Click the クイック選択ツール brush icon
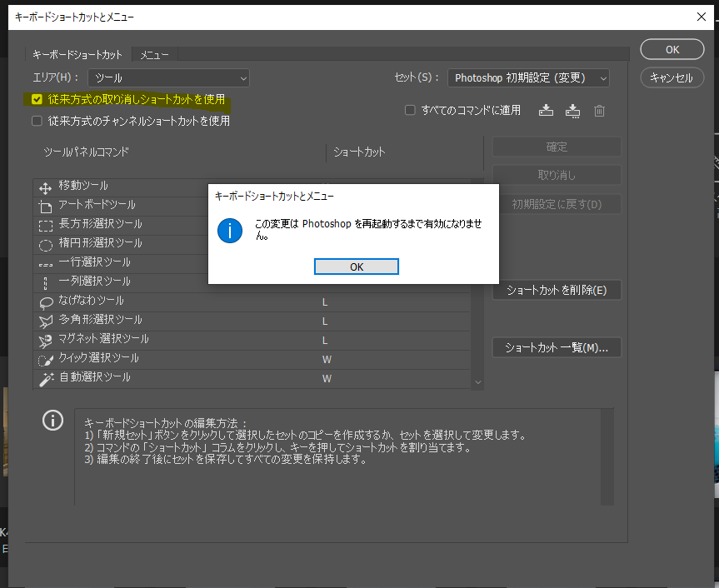719x588 pixels. [47, 359]
